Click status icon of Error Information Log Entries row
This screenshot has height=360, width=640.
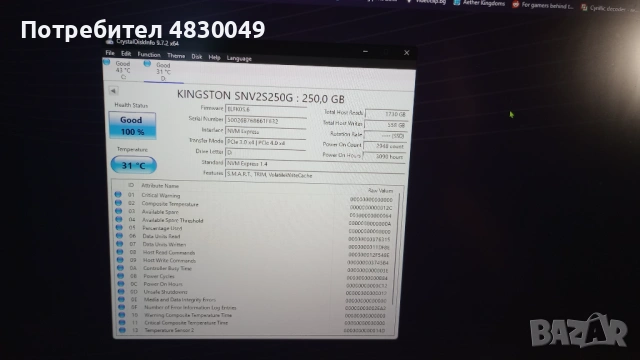click(x=122, y=307)
